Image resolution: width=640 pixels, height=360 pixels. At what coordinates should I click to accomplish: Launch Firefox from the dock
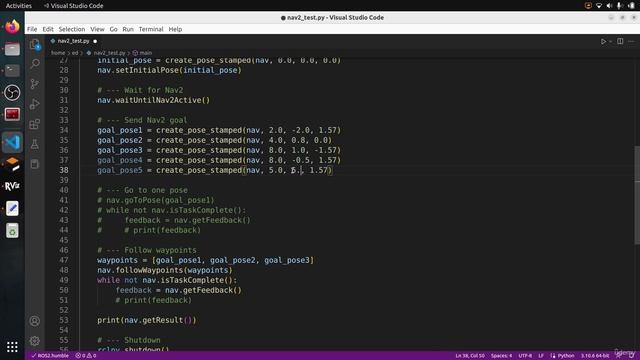coord(12,27)
